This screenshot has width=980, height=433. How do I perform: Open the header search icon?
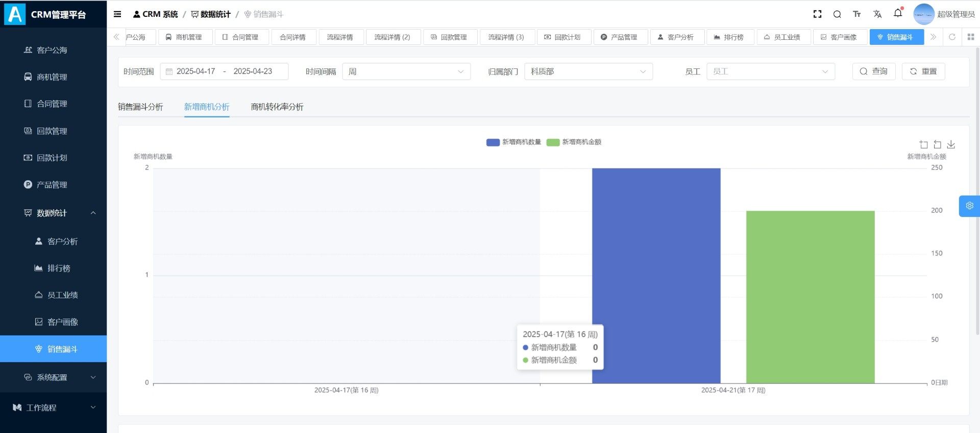837,14
